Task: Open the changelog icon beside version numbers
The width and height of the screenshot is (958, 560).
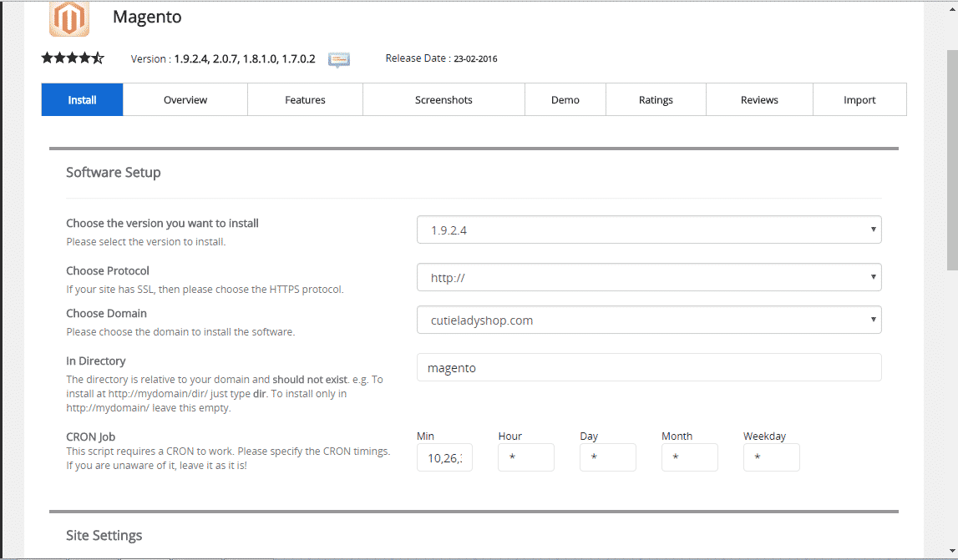Action: click(x=339, y=59)
